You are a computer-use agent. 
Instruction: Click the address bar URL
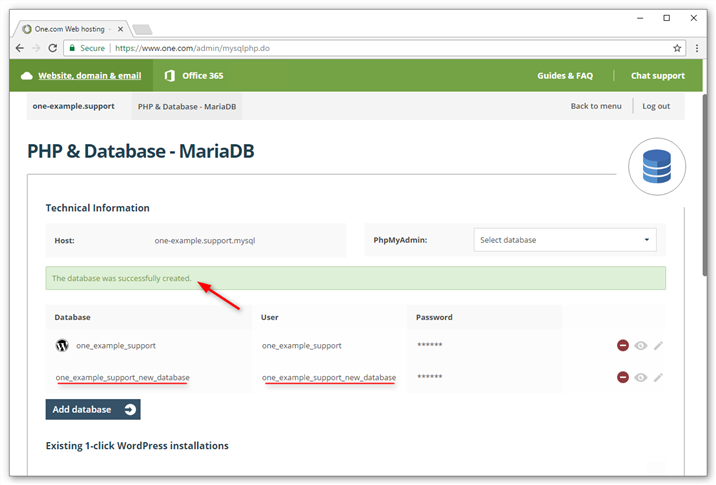[192, 48]
